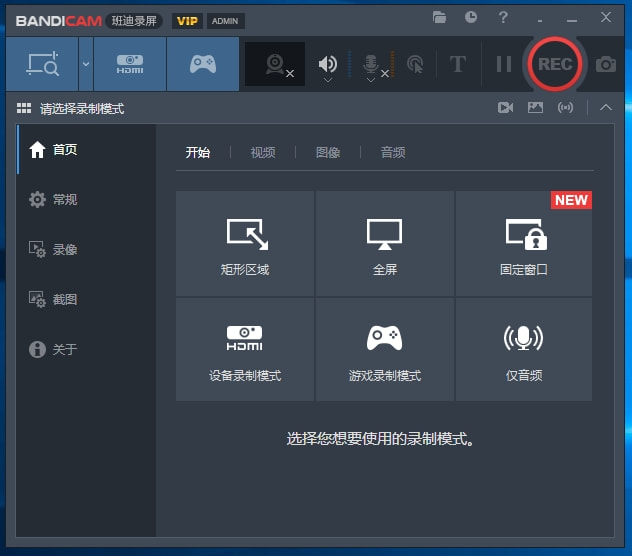Toggle the speaker sound icon
Viewport: 632px width, 556px height.
(x=327, y=64)
